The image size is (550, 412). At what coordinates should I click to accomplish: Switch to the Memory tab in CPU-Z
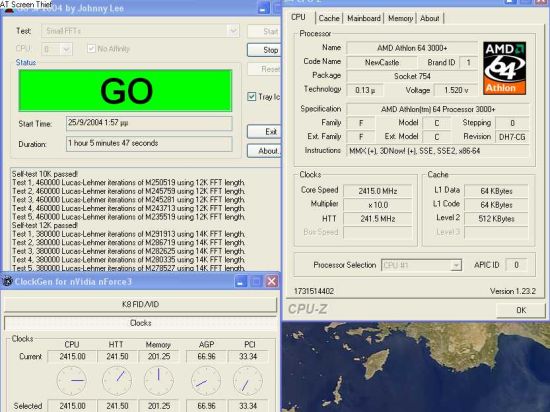pyautogui.click(x=400, y=18)
